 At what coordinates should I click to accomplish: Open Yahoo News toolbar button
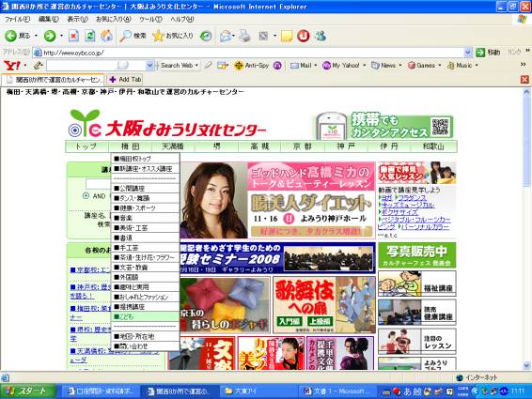click(x=383, y=65)
